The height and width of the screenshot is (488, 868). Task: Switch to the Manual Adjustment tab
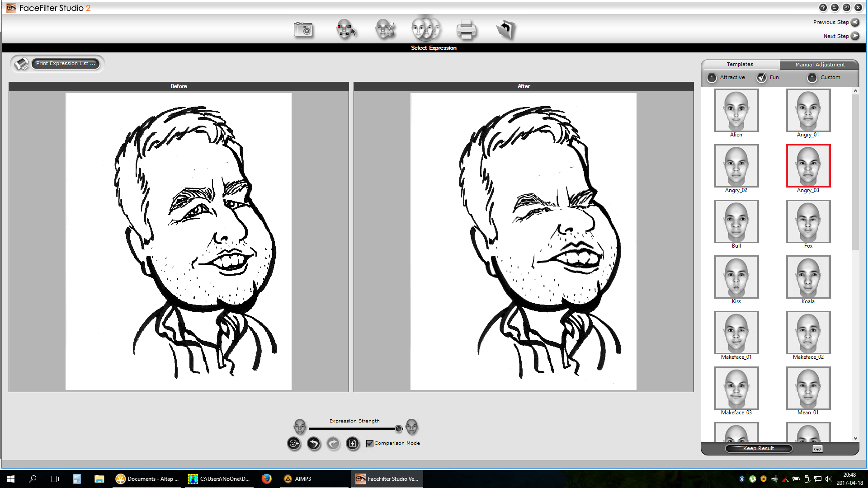point(820,65)
